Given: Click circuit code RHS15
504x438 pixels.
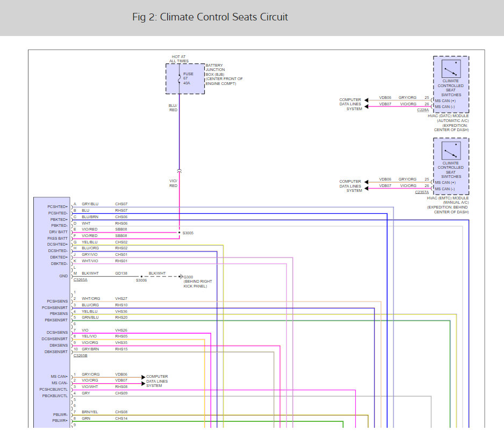Looking at the screenshot, I should click(x=121, y=349).
